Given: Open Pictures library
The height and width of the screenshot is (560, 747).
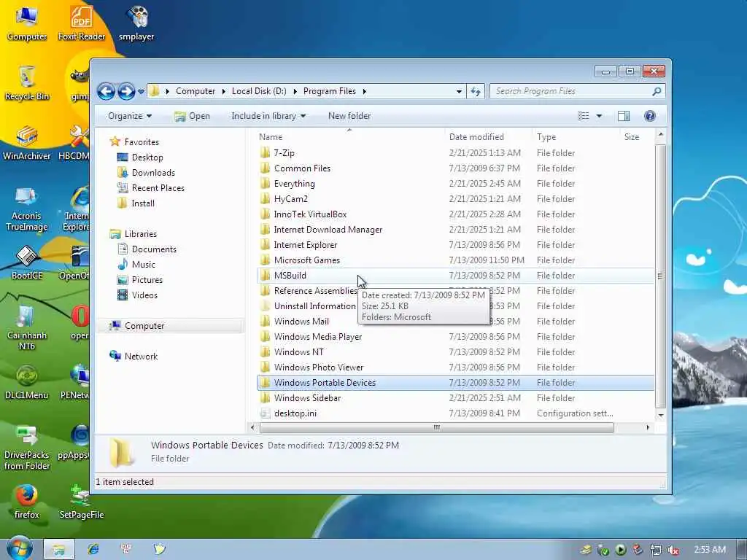Looking at the screenshot, I should point(147,279).
